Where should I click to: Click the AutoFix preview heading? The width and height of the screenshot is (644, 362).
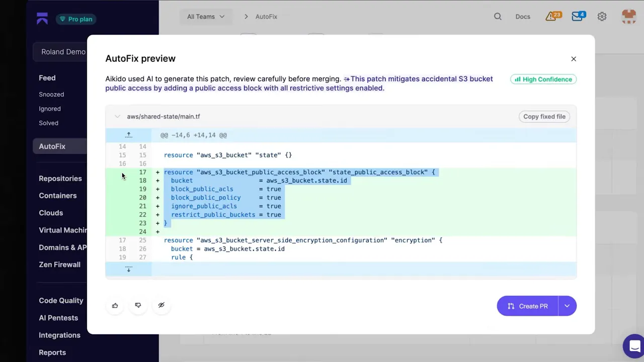tap(140, 58)
